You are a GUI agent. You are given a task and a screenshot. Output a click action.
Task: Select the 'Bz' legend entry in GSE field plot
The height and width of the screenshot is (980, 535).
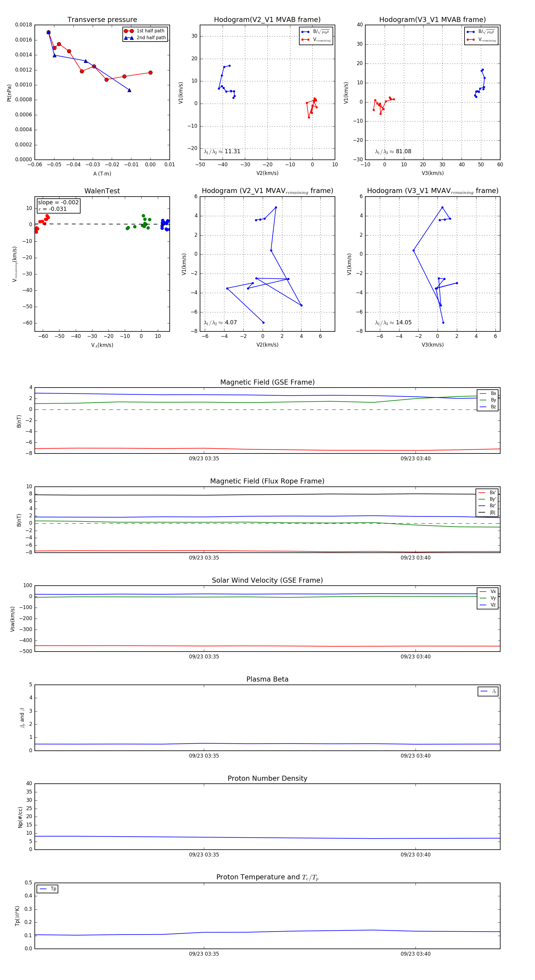[x=488, y=407]
